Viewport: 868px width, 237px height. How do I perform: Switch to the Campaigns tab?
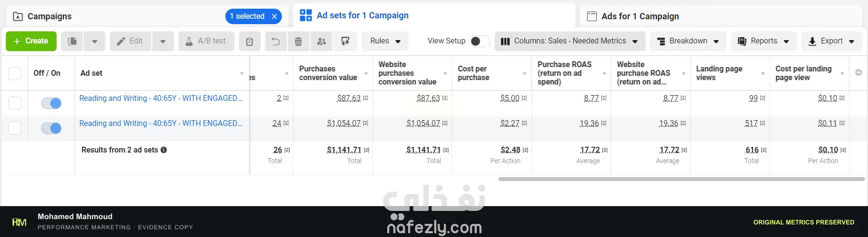click(49, 16)
